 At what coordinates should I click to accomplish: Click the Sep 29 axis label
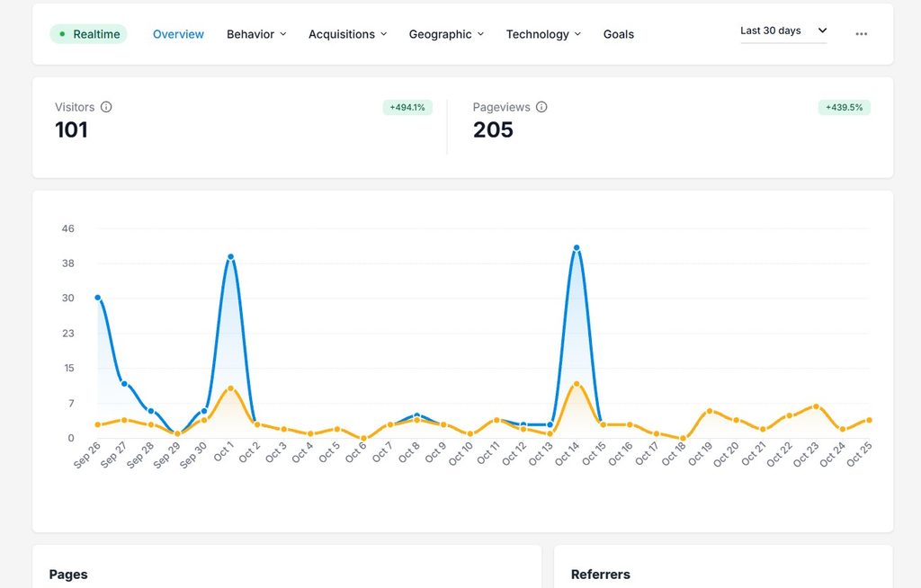[x=166, y=455]
